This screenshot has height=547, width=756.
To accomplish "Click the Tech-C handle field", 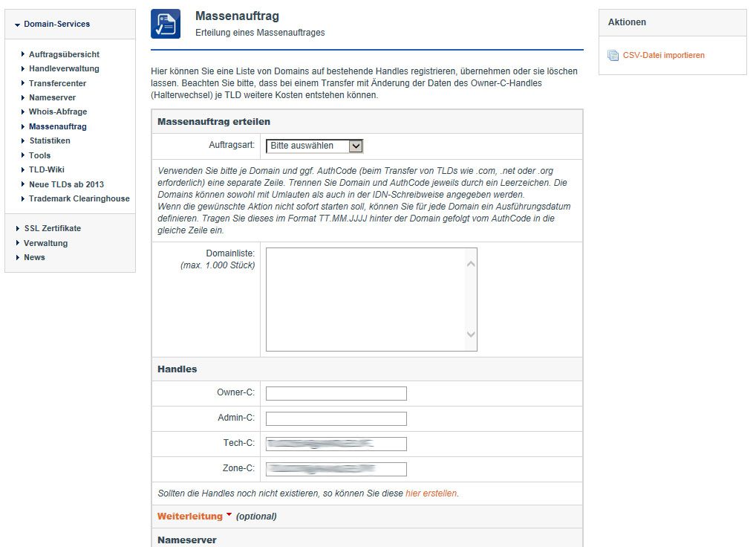I will [x=336, y=444].
